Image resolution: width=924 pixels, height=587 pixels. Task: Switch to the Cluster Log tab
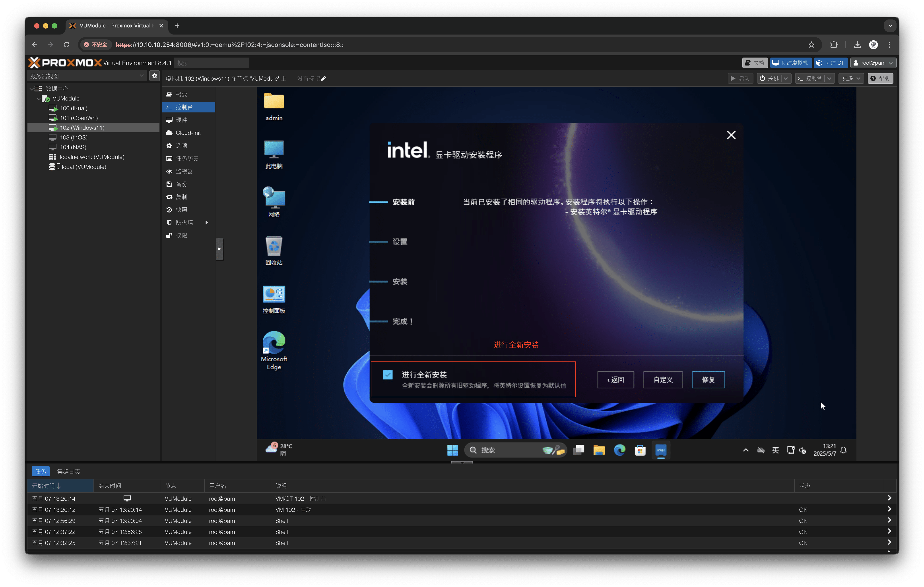pyautogui.click(x=68, y=471)
